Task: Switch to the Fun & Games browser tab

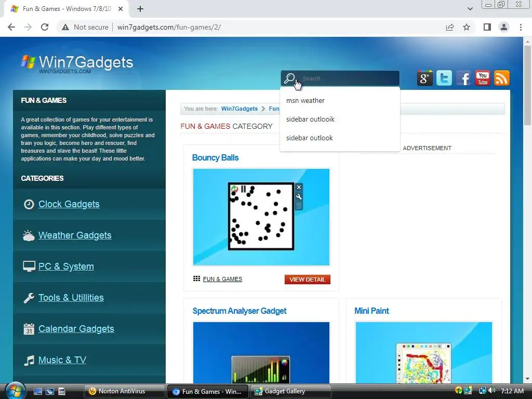Action: tap(66, 9)
